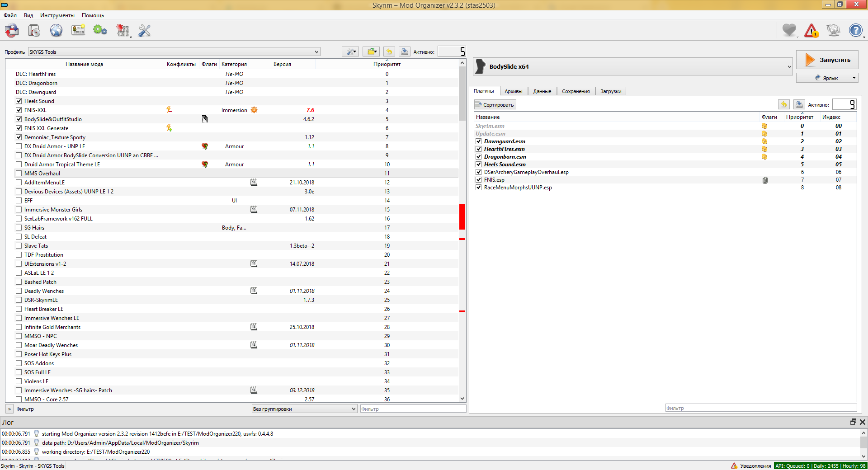
Task: Open the tools puzzle-piece icon
Action: point(123,31)
